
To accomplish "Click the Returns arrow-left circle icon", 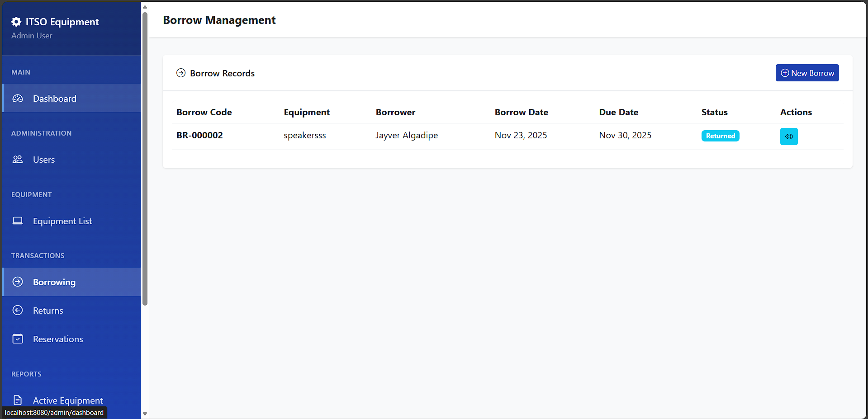I will [x=18, y=311].
